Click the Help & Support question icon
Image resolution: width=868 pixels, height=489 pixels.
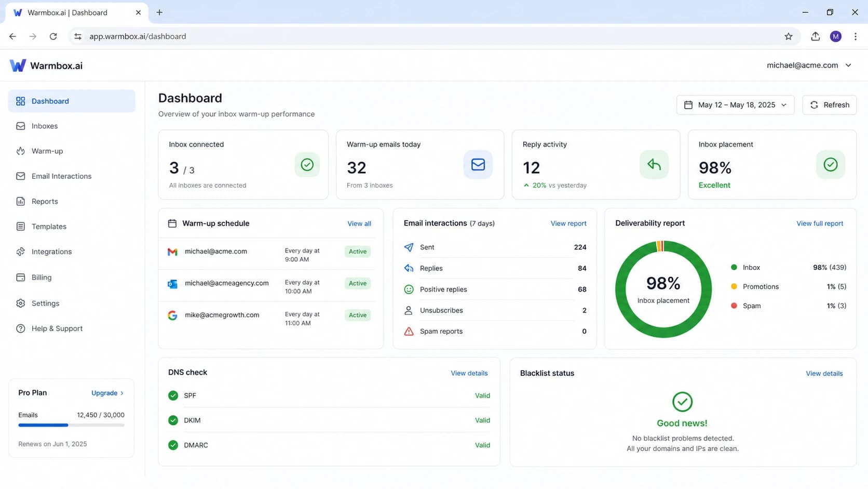pyautogui.click(x=21, y=328)
